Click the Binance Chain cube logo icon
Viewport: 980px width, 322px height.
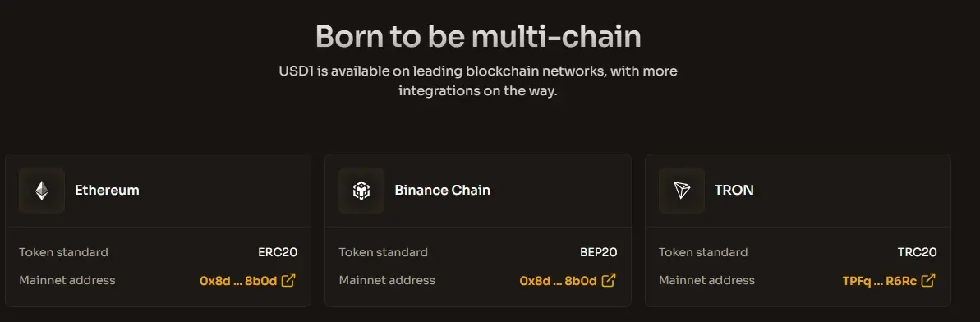pos(361,191)
